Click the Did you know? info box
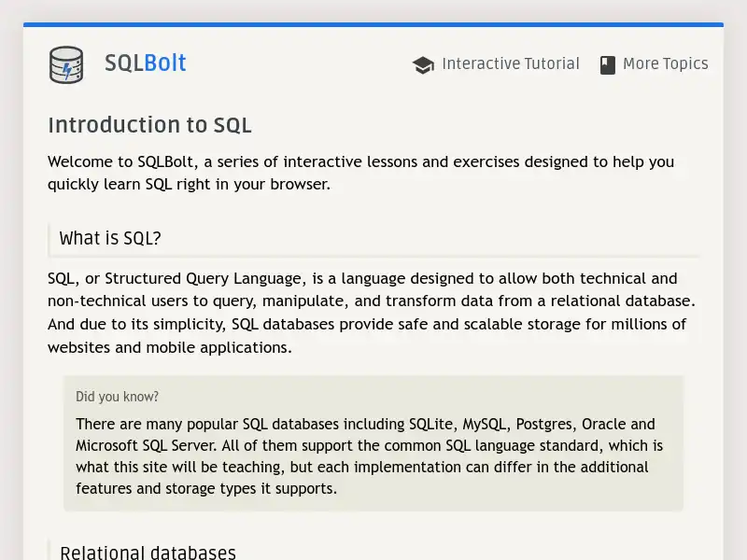Image resolution: width=747 pixels, height=560 pixels. (x=373, y=443)
